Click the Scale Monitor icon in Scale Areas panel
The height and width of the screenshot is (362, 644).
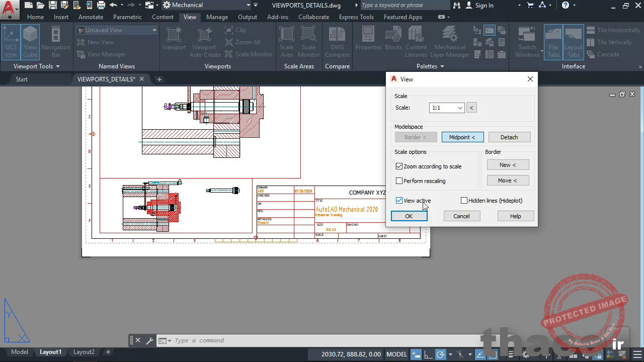308,42
